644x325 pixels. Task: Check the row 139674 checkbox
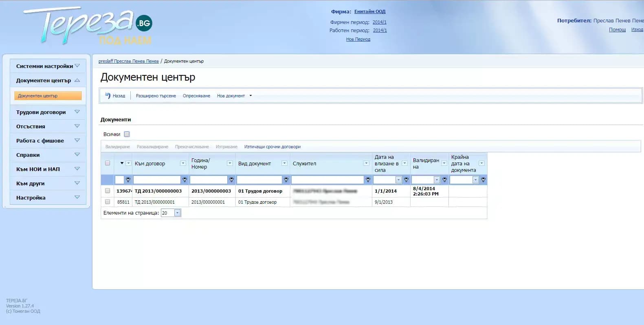108,191
